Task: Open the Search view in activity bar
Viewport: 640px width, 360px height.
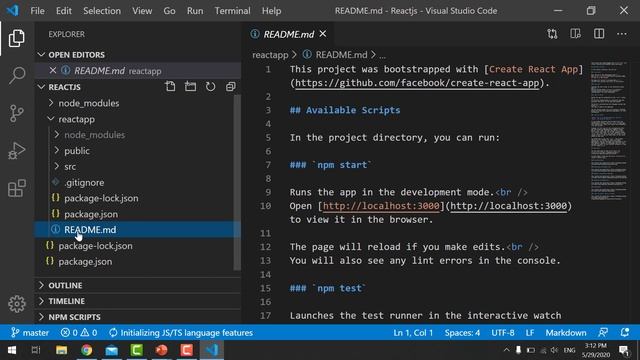Action: [x=17, y=76]
